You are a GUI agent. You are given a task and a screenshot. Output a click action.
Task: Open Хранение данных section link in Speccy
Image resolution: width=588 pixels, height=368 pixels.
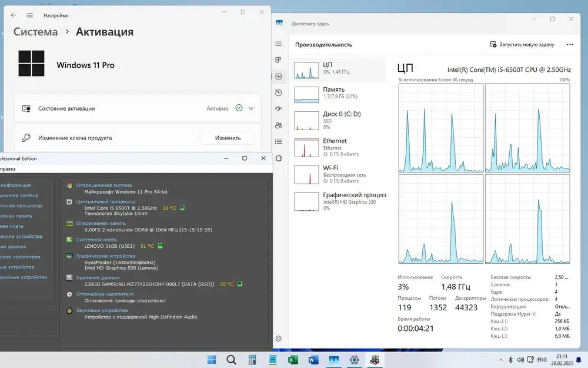point(98,278)
